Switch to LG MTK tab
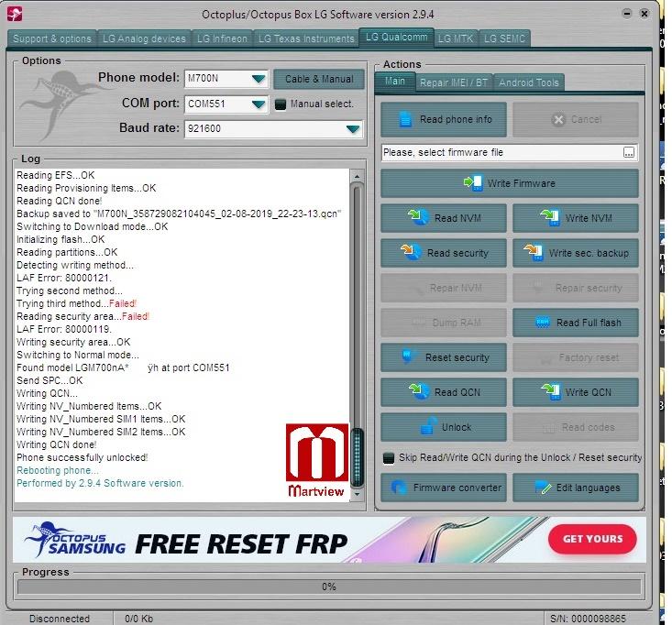672x625 pixels. pos(456,38)
